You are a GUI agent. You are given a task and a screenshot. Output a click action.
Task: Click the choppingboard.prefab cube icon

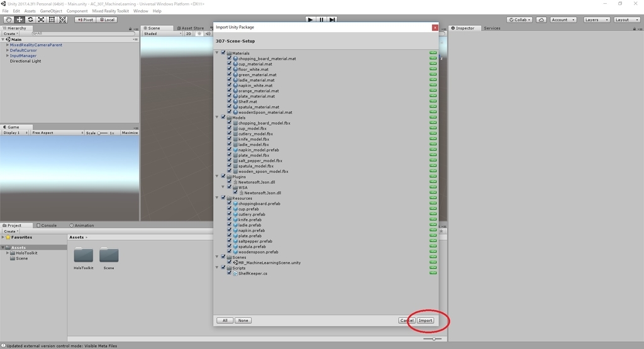(236, 203)
